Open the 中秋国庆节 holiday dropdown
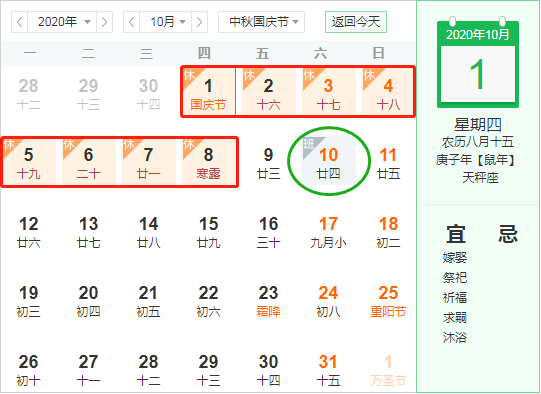Image resolution: width=541 pixels, height=394 pixels. coord(261,22)
